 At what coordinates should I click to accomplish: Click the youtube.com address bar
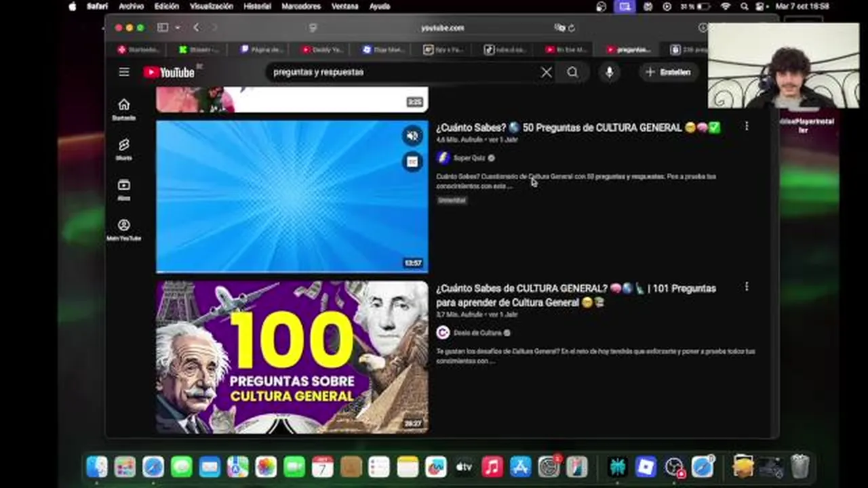coord(442,28)
